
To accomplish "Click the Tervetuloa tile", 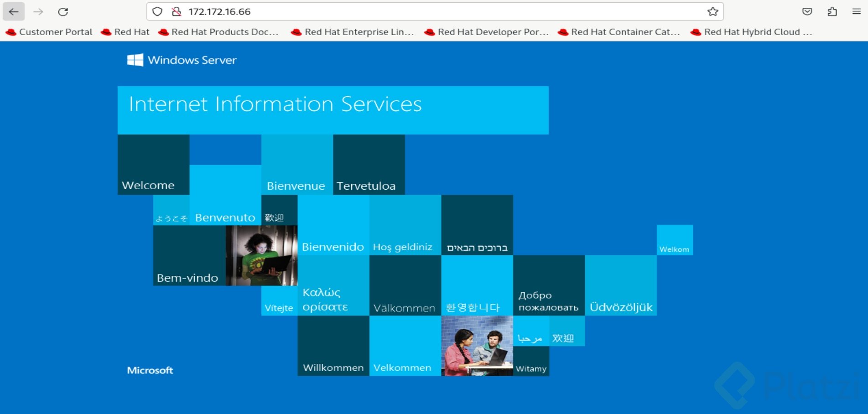I will 369,165.
